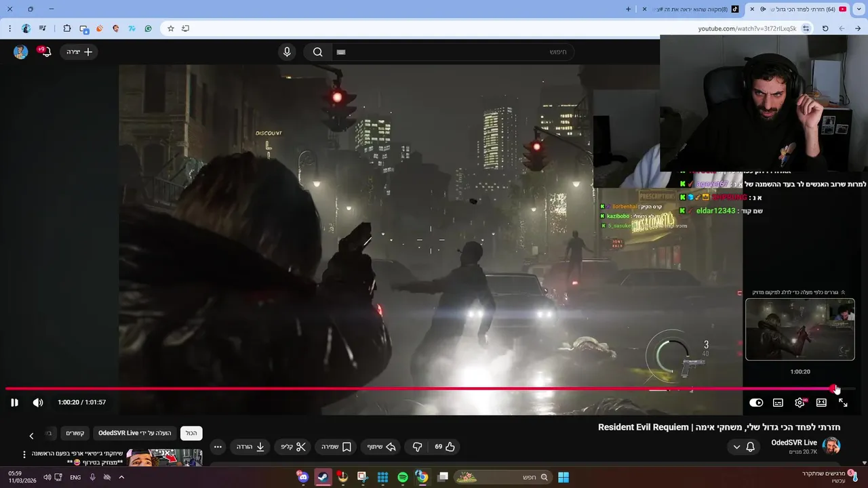Screen dimensions: 868x488
Task: Click the youtube.com address bar URL
Action: tap(747, 28)
